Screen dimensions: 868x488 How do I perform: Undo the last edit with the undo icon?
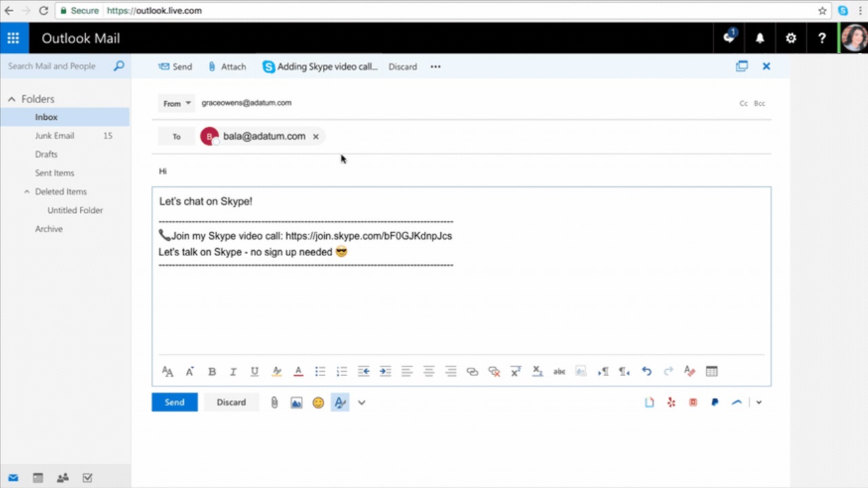point(646,371)
